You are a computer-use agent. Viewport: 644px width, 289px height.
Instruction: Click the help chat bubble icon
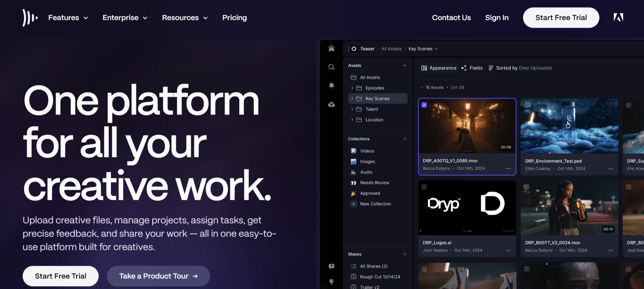pos(331,266)
